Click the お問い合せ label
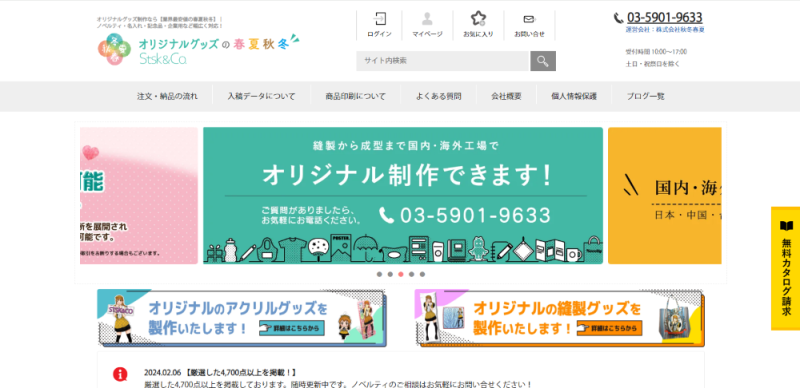800x388 pixels. click(x=529, y=34)
